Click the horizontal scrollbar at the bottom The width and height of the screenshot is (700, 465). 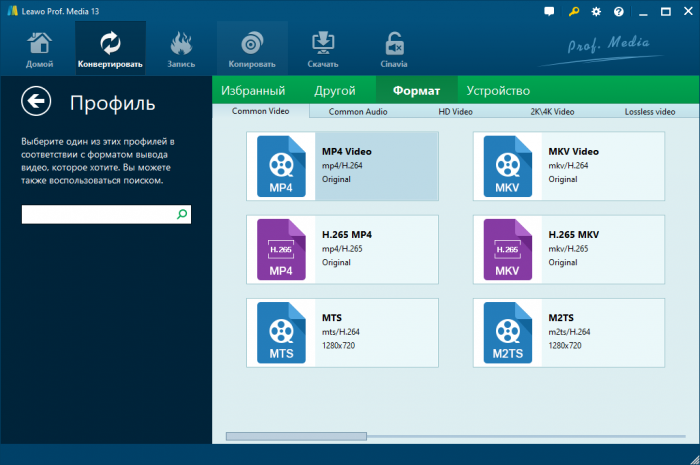point(296,436)
